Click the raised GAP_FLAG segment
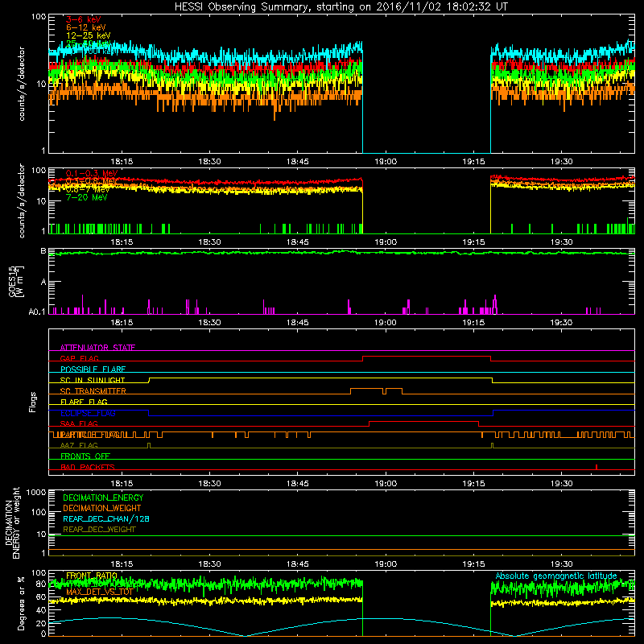The height and width of the screenshot is (644, 644). click(x=427, y=357)
